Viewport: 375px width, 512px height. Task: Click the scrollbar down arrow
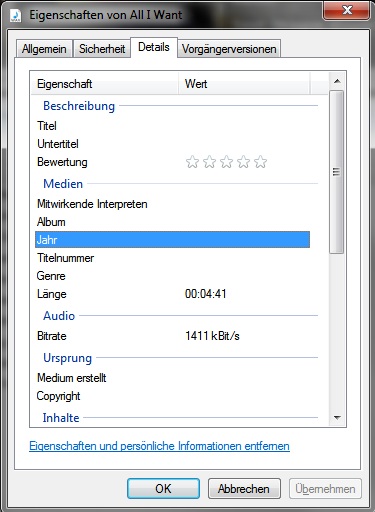pyautogui.click(x=337, y=418)
